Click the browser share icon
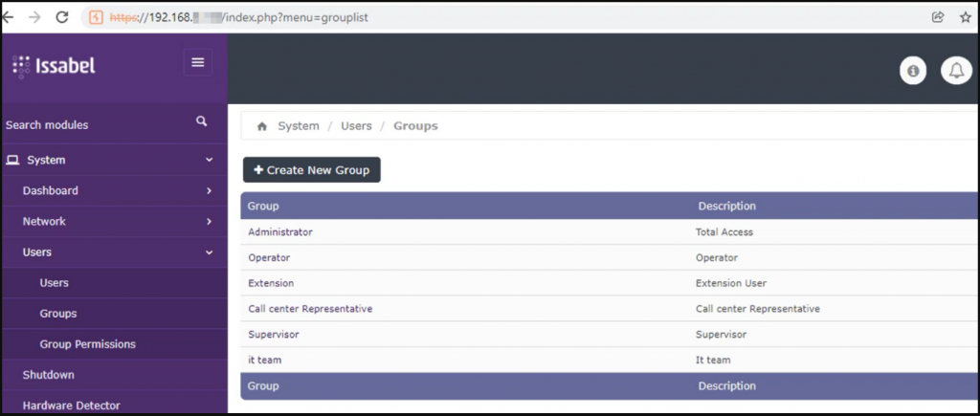This screenshot has height=416, width=980. pyautogui.click(x=938, y=17)
